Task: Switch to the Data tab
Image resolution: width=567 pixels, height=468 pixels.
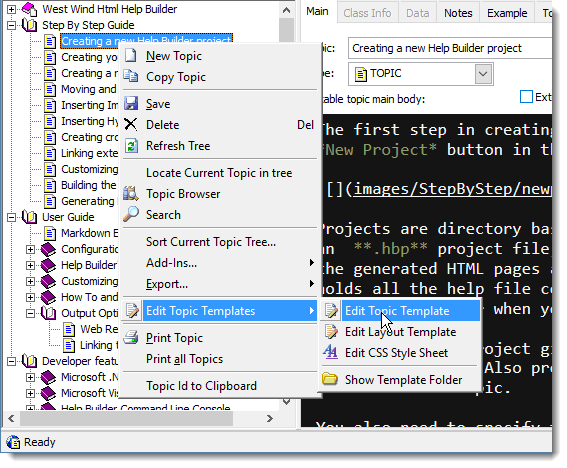Action: [x=418, y=13]
